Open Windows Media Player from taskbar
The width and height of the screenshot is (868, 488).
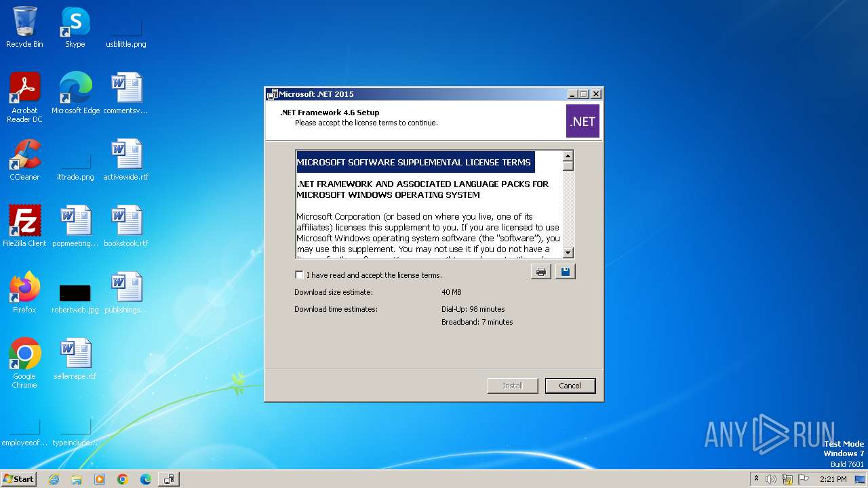(100, 479)
